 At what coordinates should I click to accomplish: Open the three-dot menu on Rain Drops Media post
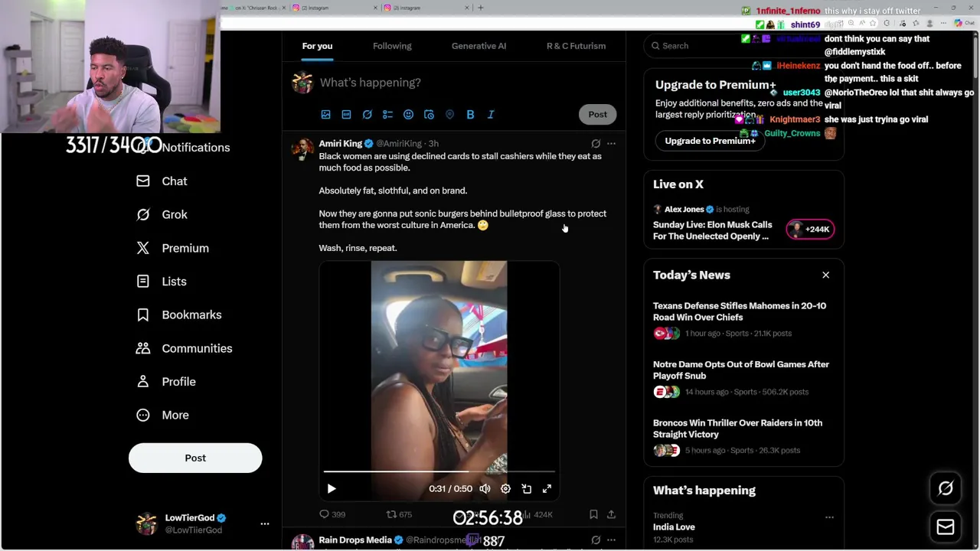611,540
